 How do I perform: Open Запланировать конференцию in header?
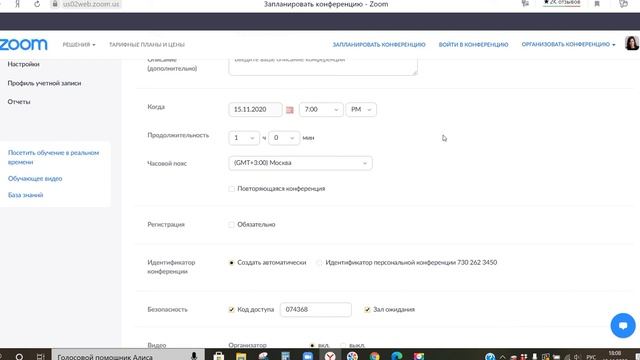[x=379, y=44]
